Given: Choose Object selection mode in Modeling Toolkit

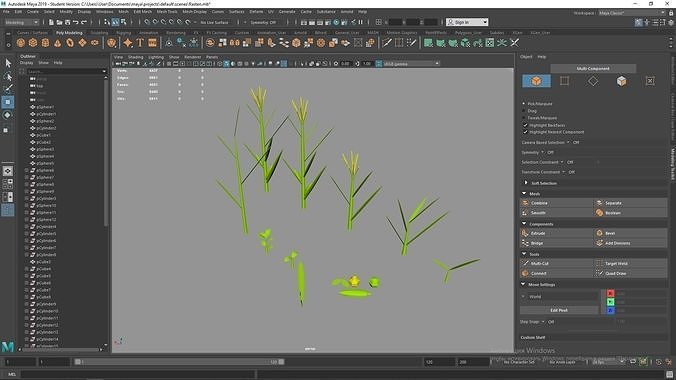Looking at the screenshot, I should pyautogui.click(x=536, y=81).
